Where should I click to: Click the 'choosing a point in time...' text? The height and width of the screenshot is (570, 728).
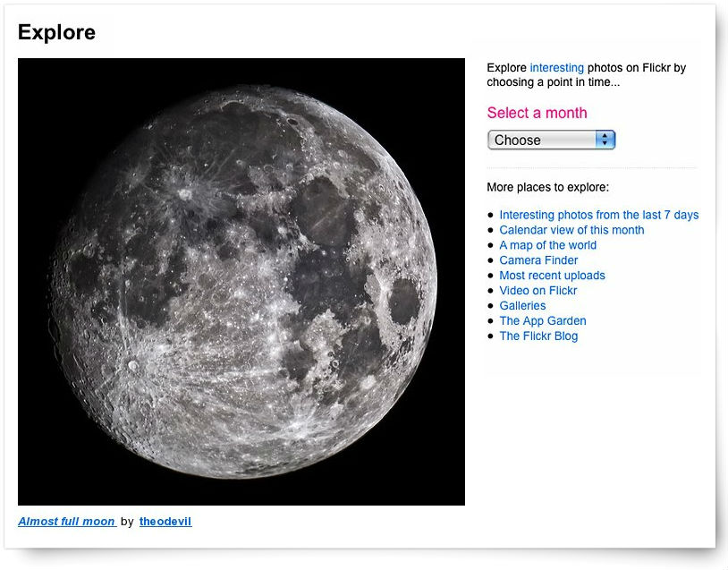[x=553, y=82]
